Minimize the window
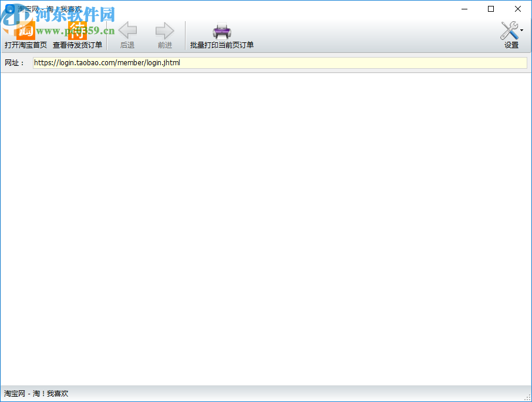The height and width of the screenshot is (402, 532). pyautogui.click(x=464, y=9)
